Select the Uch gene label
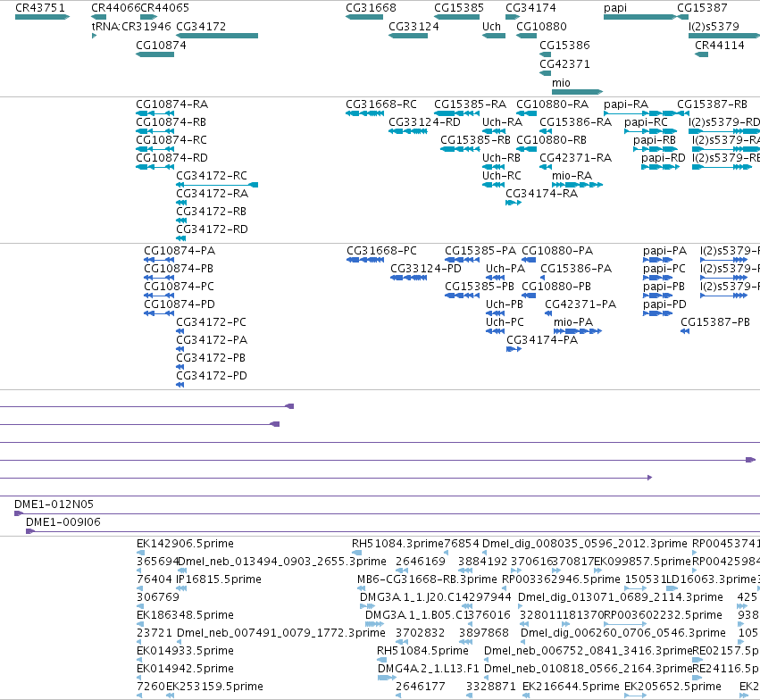The height and width of the screenshot is (700, 760). coord(491,26)
